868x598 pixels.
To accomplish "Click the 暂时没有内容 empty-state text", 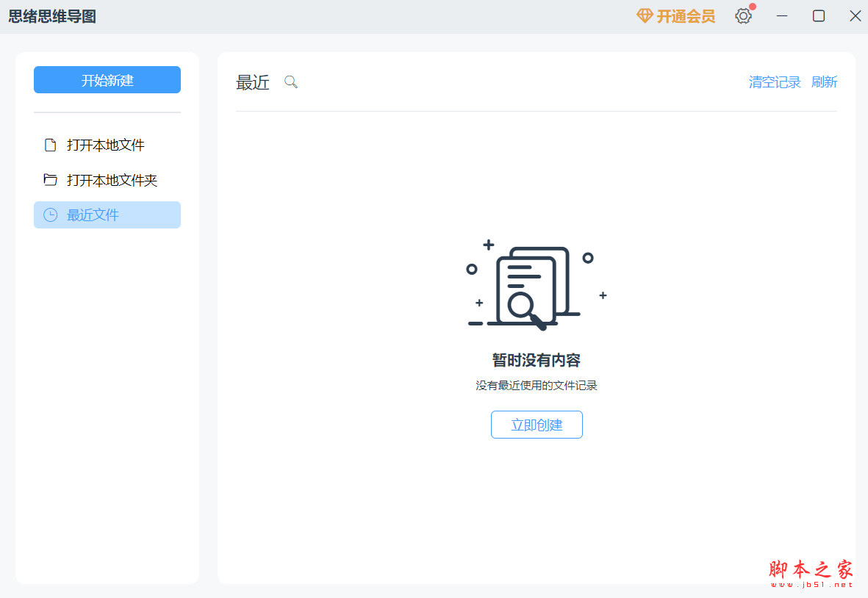I will (x=537, y=360).
